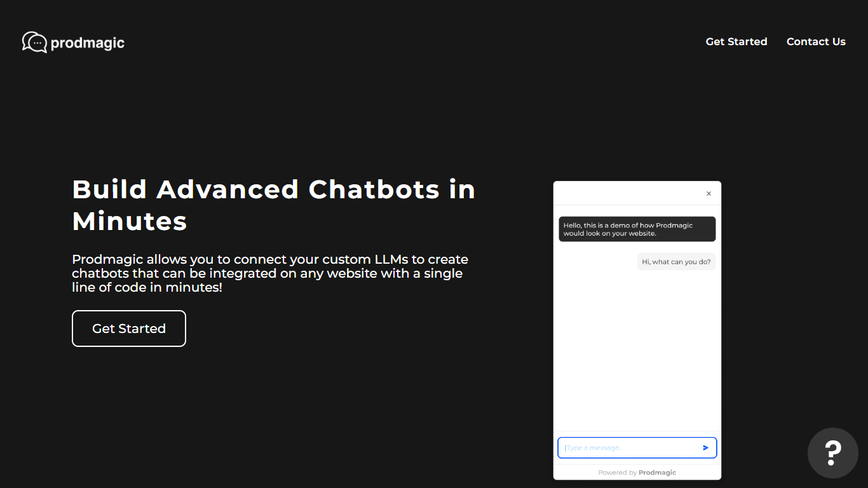
Task: Select the 'Hi, what can you do?' message
Action: [x=676, y=262]
